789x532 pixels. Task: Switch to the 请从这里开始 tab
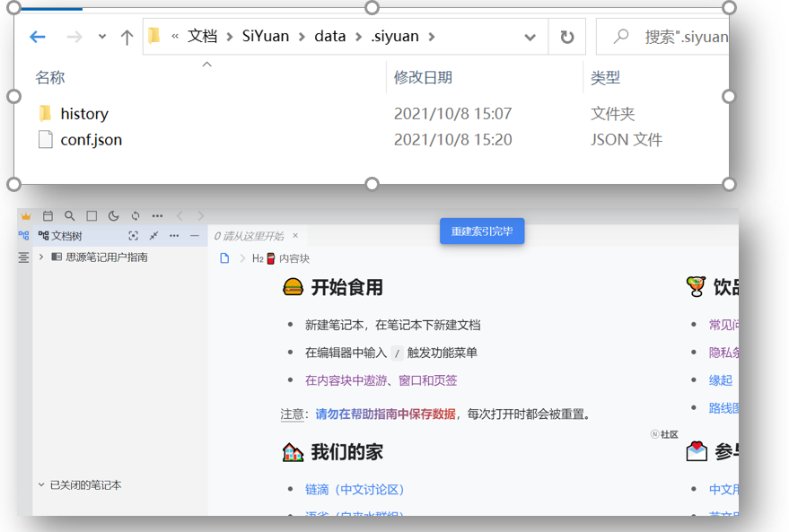249,236
